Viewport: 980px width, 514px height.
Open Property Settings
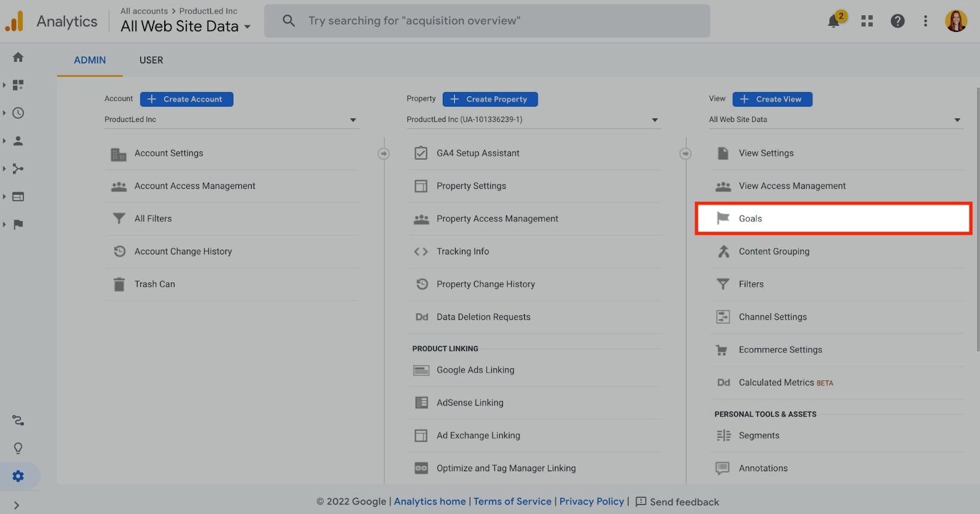[x=535, y=186]
